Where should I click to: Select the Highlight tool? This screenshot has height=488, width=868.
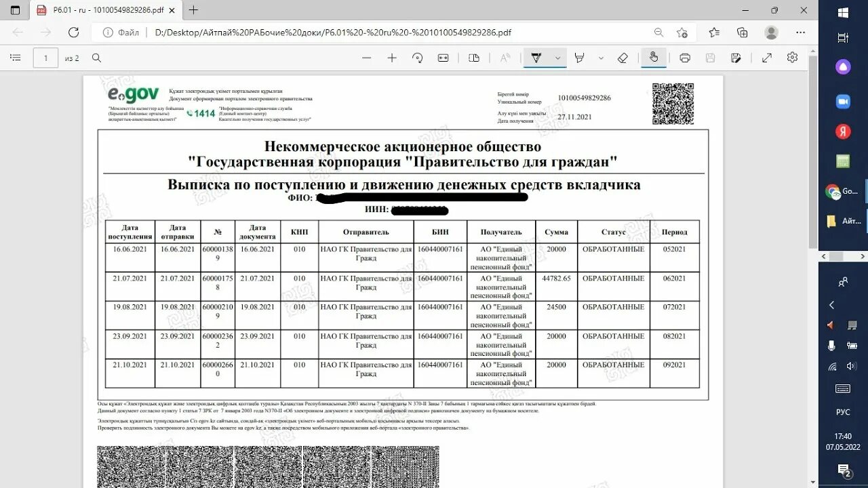point(579,58)
